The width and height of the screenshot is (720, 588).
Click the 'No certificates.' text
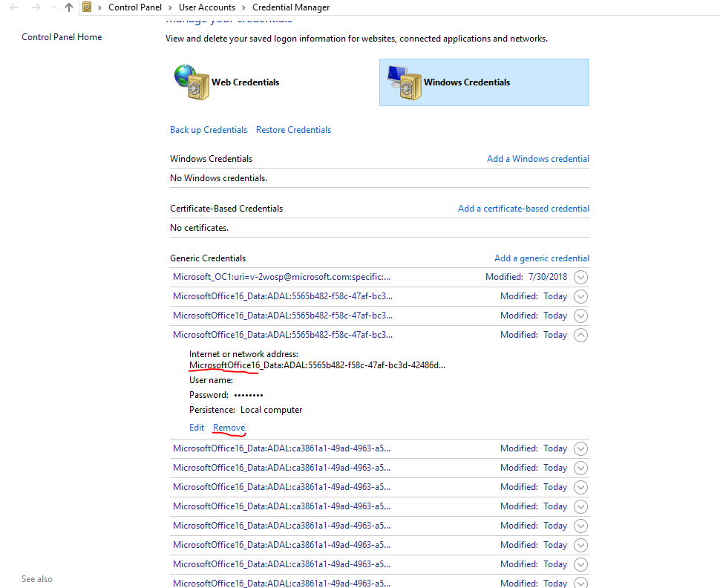click(x=199, y=228)
